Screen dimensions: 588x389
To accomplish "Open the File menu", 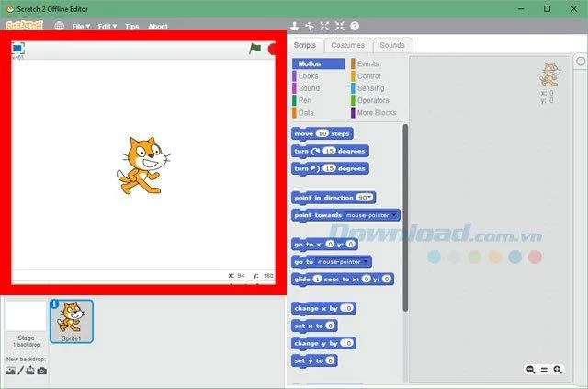I will pyautogui.click(x=81, y=27).
